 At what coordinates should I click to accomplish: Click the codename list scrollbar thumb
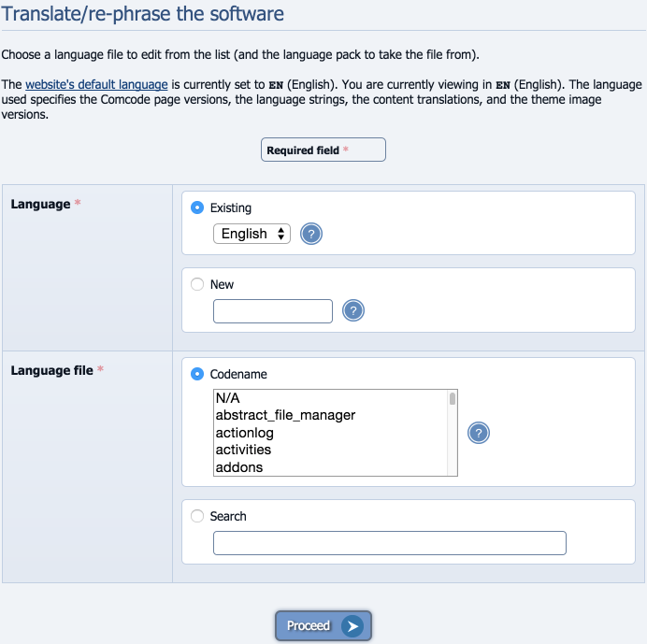point(453,398)
